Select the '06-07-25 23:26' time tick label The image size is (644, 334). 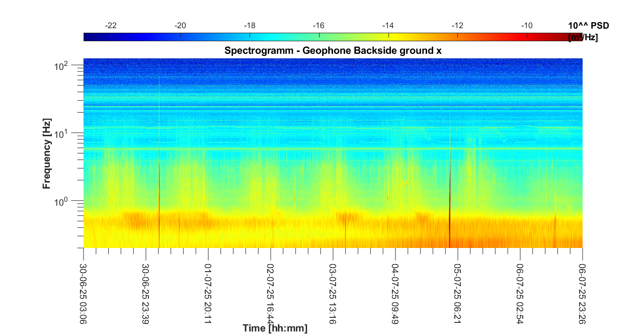coord(582,288)
